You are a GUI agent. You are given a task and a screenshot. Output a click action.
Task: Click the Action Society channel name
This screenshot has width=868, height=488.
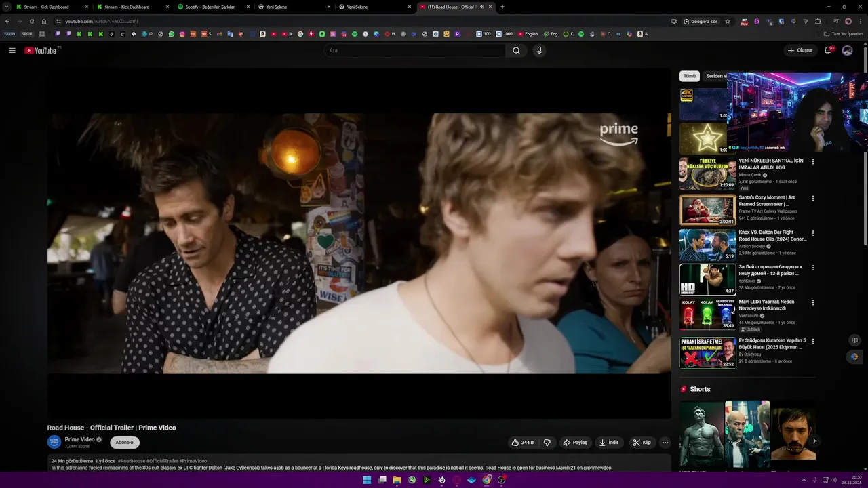point(752,246)
